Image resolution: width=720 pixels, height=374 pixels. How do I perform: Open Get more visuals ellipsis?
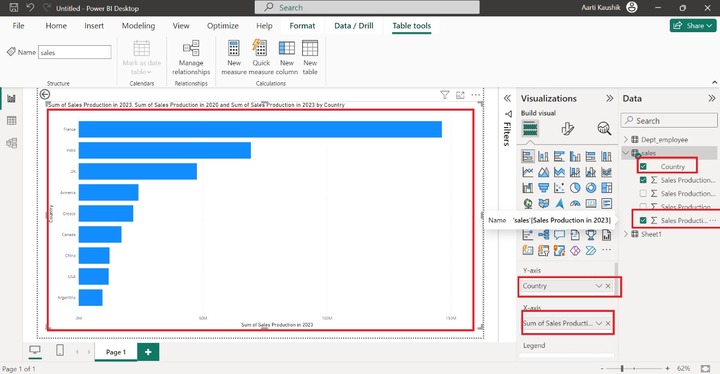pos(606,250)
